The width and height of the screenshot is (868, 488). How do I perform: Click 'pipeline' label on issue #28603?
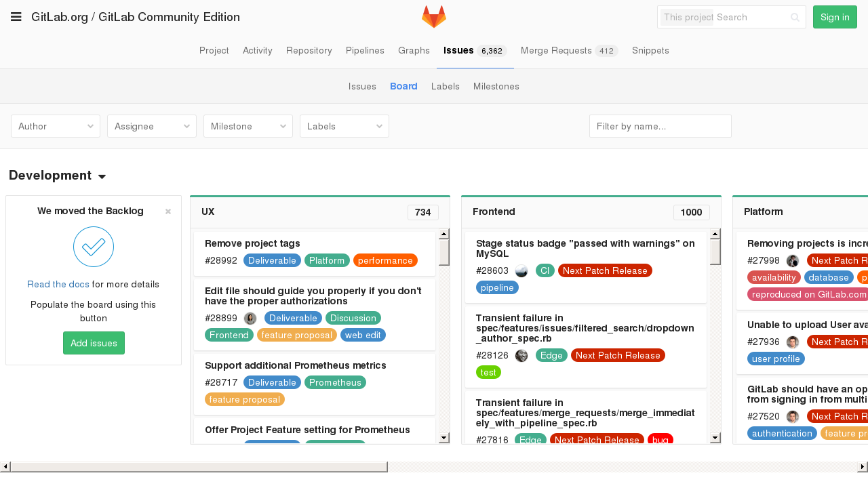[x=497, y=287]
